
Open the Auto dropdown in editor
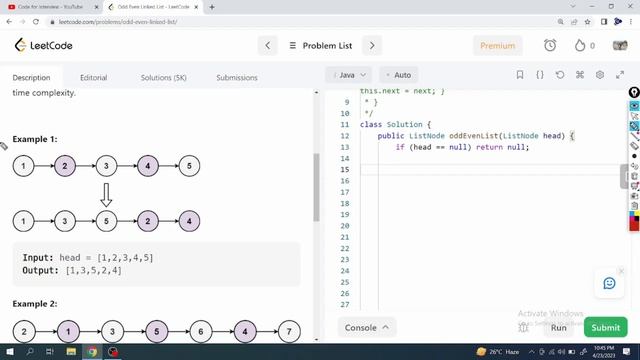coord(399,75)
